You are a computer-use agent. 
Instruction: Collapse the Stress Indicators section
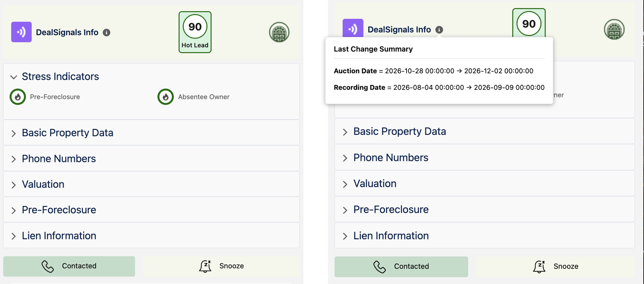(14, 77)
